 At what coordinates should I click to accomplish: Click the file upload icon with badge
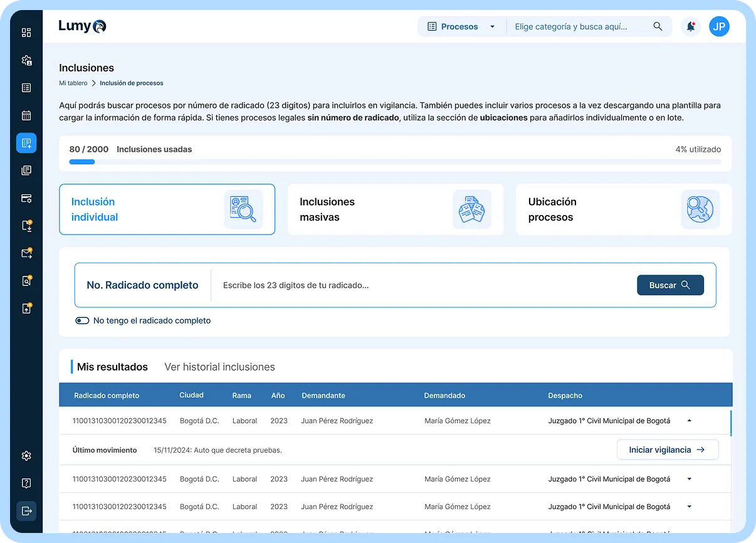click(26, 308)
